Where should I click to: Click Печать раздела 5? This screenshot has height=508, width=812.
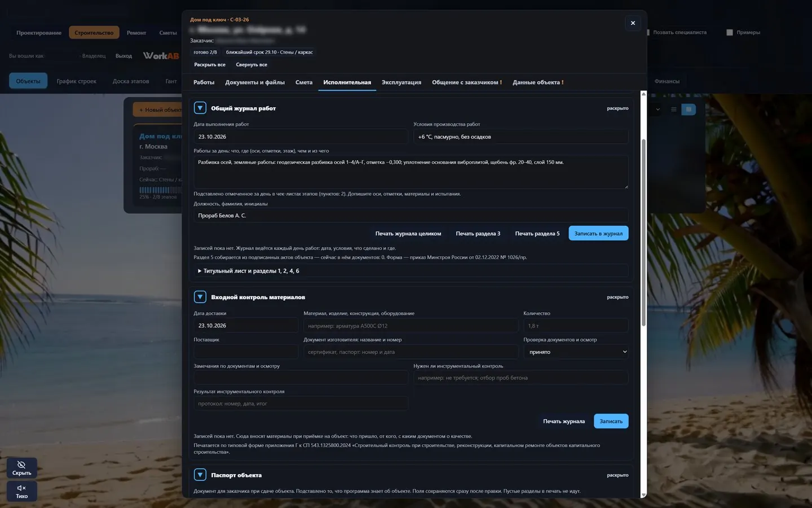click(537, 233)
